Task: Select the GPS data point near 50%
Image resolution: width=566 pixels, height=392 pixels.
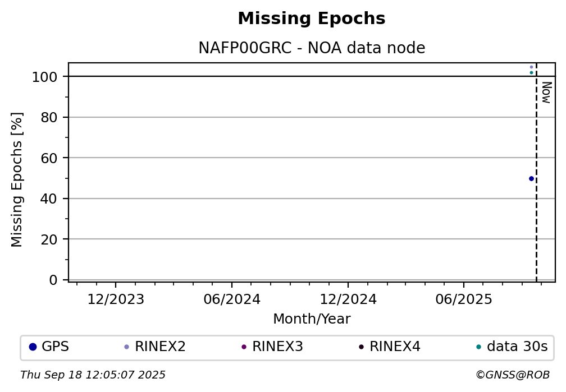Action: pyautogui.click(x=531, y=178)
